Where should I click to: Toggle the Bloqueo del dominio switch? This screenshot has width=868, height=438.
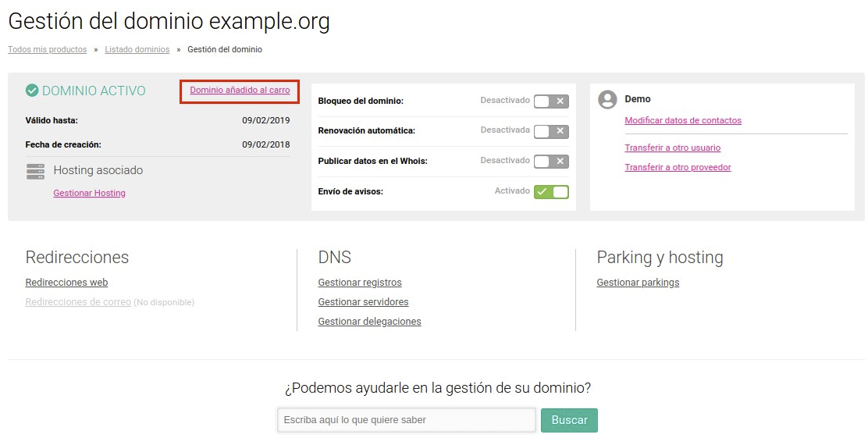click(551, 101)
